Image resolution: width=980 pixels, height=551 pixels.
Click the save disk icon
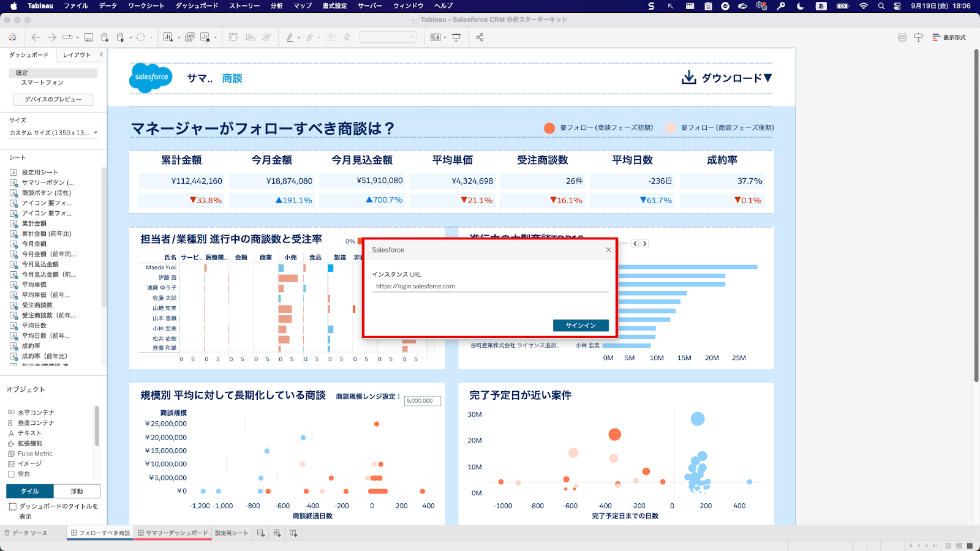(x=89, y=37)
